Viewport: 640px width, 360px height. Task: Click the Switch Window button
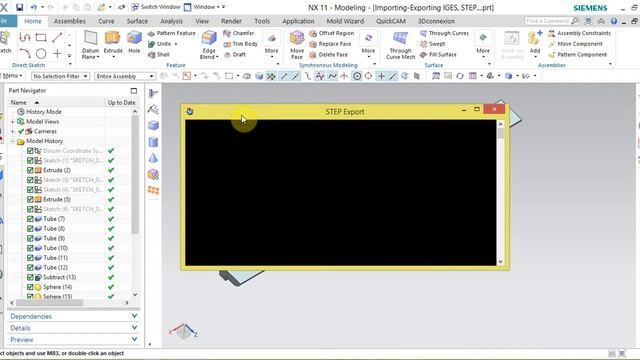coord(156,7)
